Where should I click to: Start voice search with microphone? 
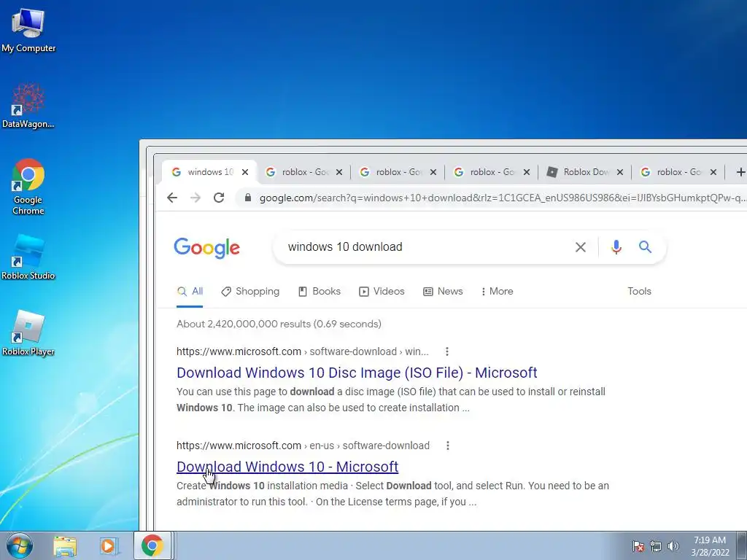[x=616, y=247]
